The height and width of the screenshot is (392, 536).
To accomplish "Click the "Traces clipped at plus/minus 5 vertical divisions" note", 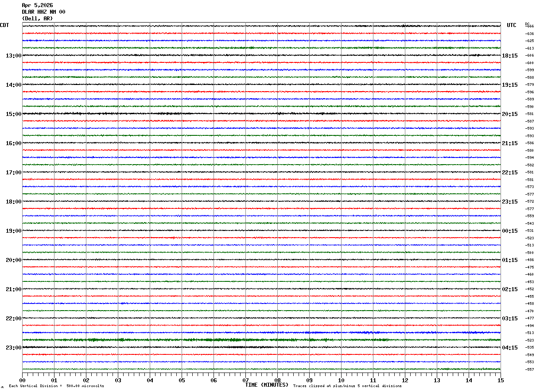I will (x=347, y=386).
